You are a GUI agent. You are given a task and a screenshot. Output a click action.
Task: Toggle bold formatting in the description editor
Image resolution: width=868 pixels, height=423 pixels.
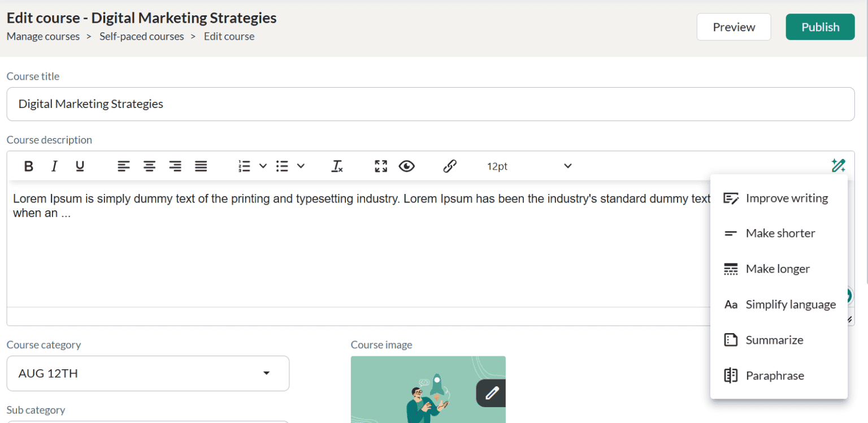(28, 166)
